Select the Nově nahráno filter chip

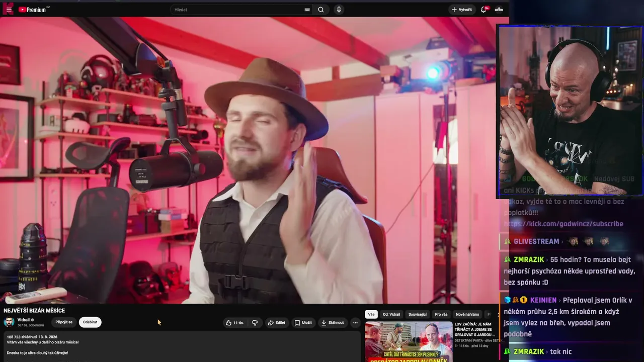[x=467, y=314]
